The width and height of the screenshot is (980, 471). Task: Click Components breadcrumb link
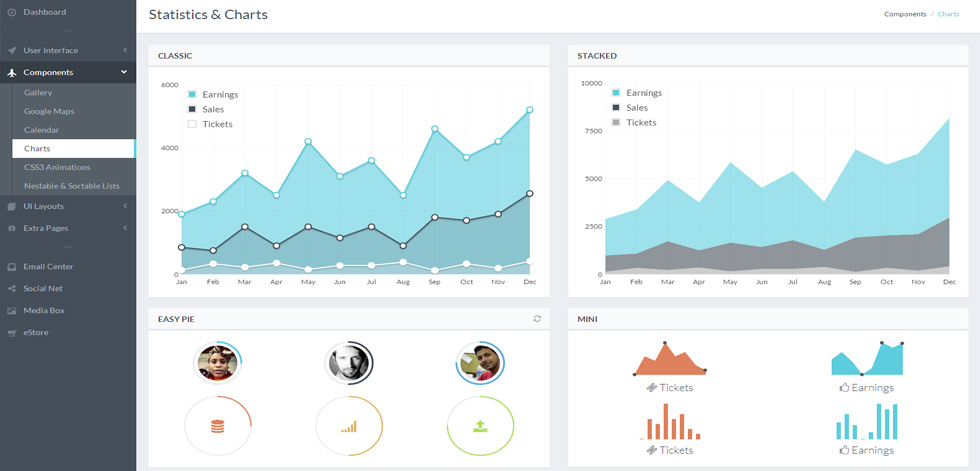905,14
